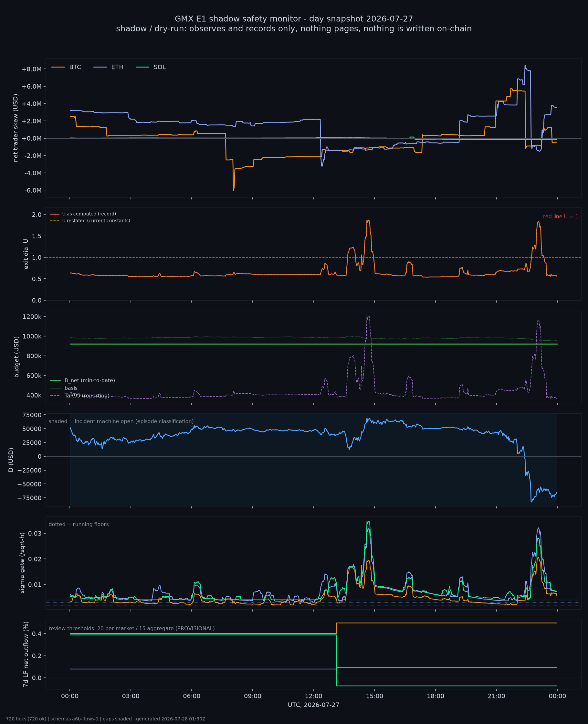Click the SOL green legend entry
This screenshot has width=588, height=724.
click(x=151, y=67)
